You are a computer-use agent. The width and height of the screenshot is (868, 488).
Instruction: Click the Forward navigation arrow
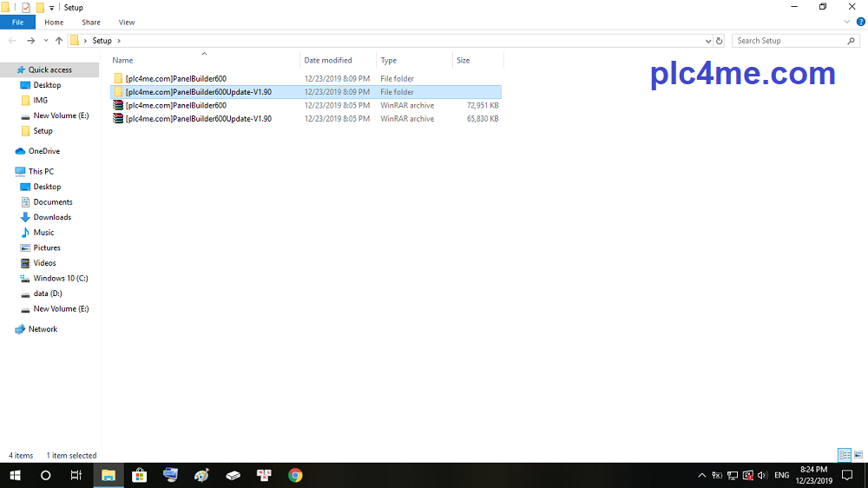click(30, 41)
